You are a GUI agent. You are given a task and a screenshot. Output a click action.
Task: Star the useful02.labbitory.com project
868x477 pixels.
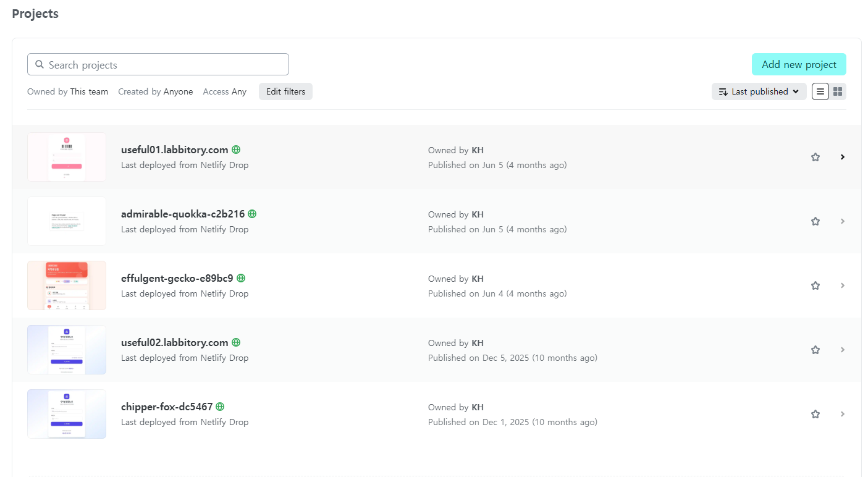(x=815, y=350)
